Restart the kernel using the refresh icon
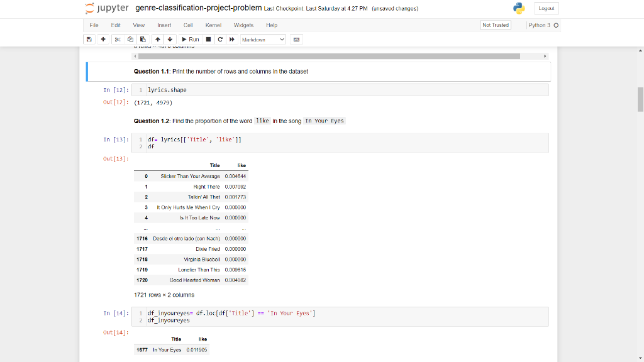This screenshot has width=644, height=362. (219, 39)
